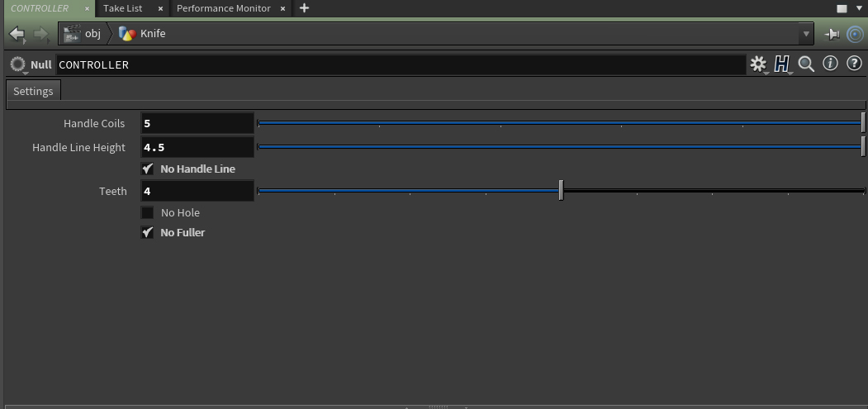Open node help with the question mark icon
This screenshot has height=409, width=868.
855,64
